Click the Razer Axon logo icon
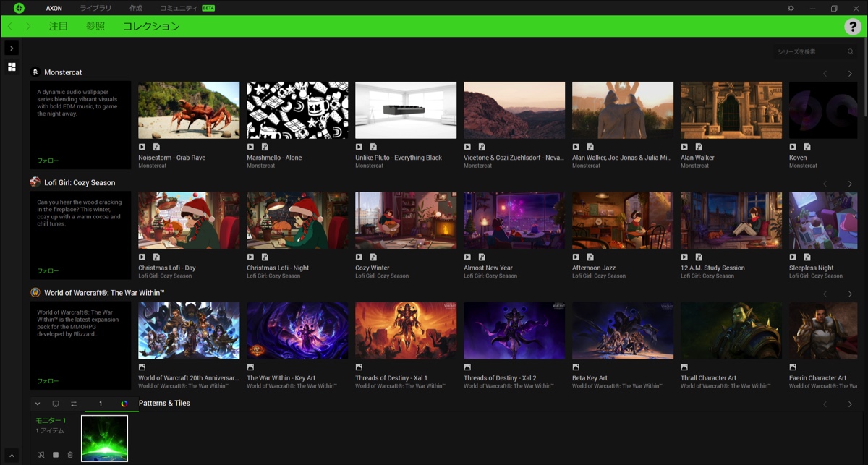868x465 pixels. tap(19, 9)
